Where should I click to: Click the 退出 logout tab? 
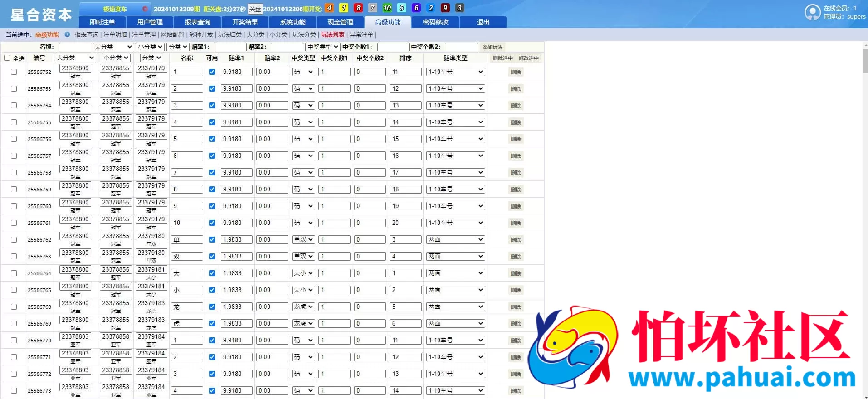[x=483, y=22]
